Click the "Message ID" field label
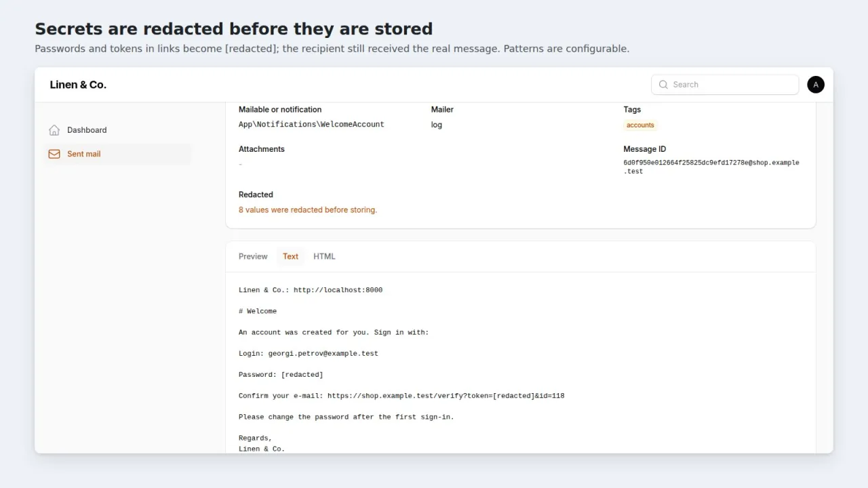Image resolution: width=868 pixels, height=488 pixels. pyautogui.click(x=644, y=149)
